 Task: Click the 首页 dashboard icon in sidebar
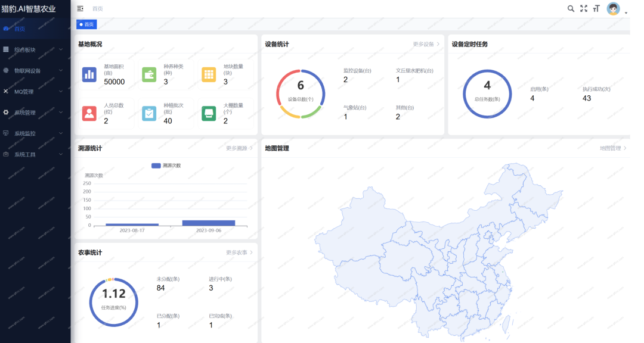(x=6, y=29)
